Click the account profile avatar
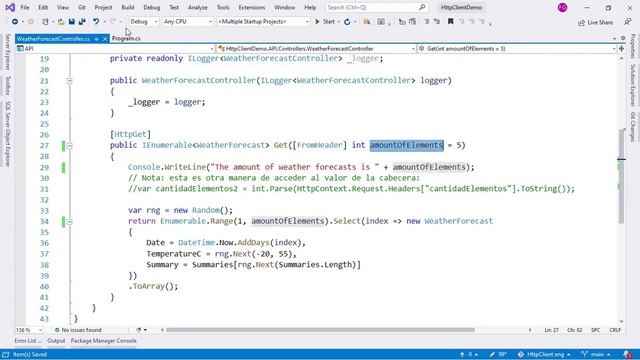The width and height of the screenshot is (640, 360). pyautogui.click(x=562, y=7)
